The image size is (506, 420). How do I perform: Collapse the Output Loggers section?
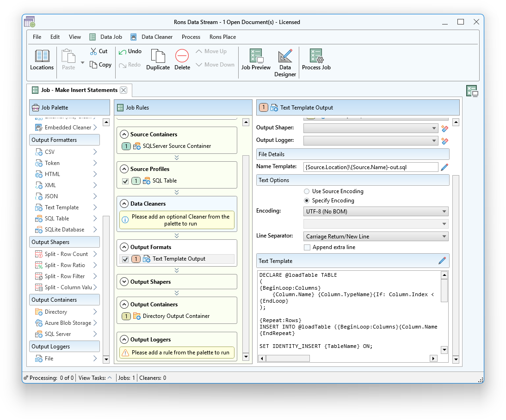coord(124,340)
